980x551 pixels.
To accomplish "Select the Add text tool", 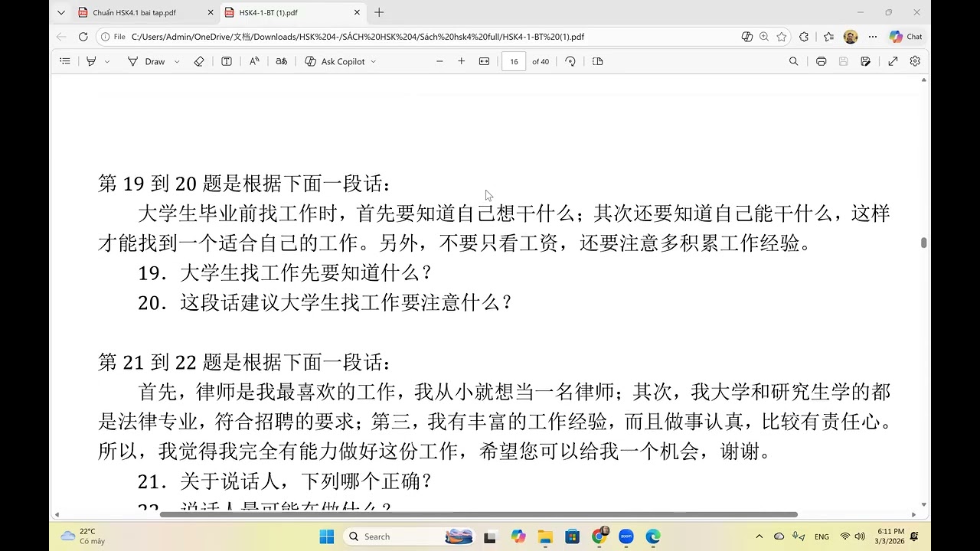I will (227, 61).
